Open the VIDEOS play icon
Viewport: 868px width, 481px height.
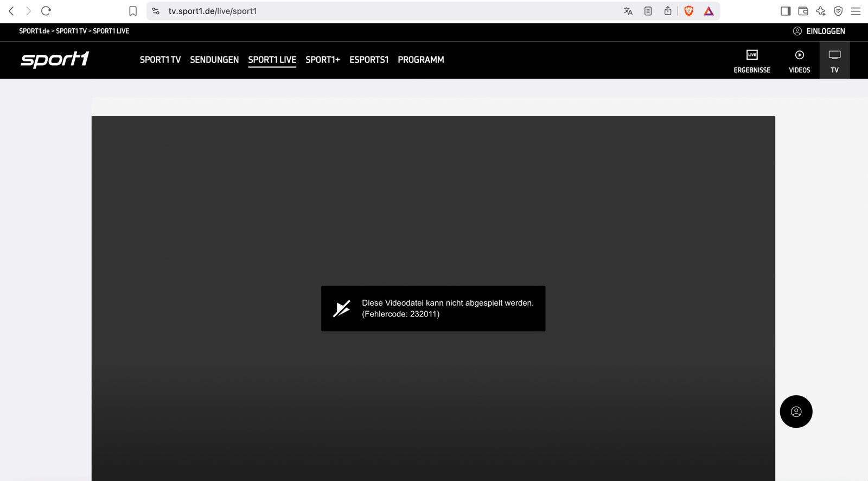(x=800, y=61)
